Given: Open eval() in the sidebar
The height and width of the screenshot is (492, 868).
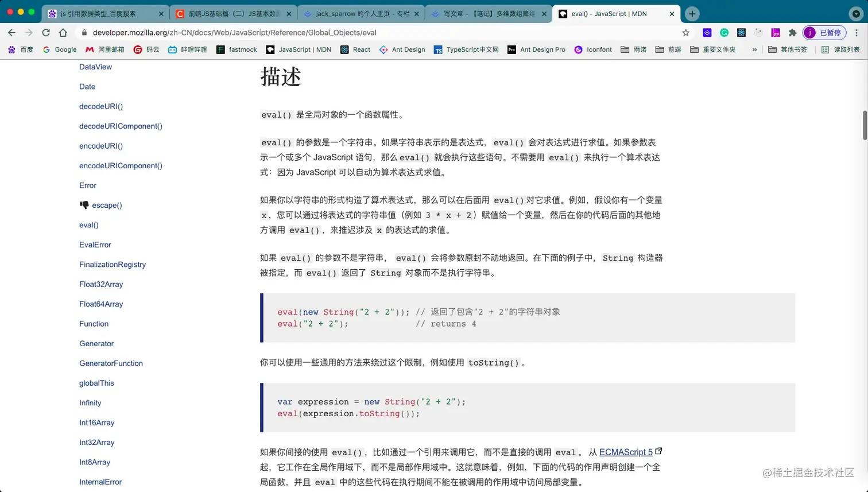Looking at the screenshot, I should tap(89, 225).
